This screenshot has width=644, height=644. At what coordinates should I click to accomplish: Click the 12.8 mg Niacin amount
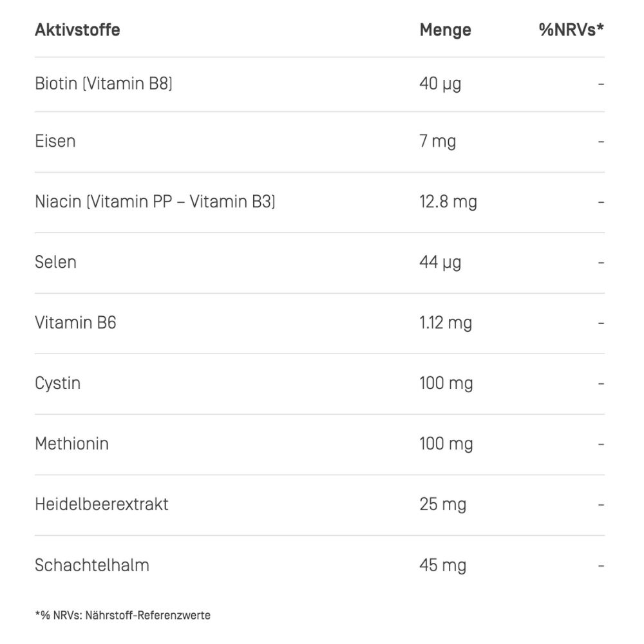pos(448,202)
